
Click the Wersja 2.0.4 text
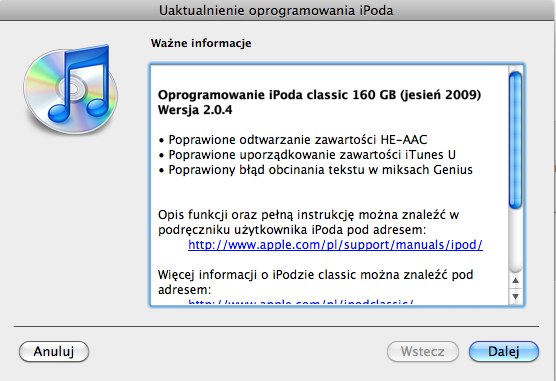tap(195, 110)
